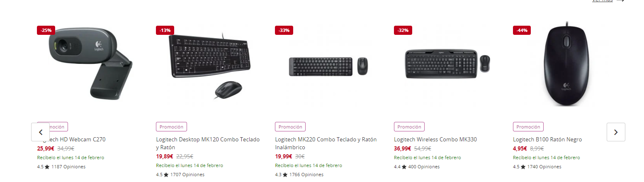This screenshot has width=644, height=182.
Task: View 1766 Opiniones for MK220
Action: [x=306, y=175]
